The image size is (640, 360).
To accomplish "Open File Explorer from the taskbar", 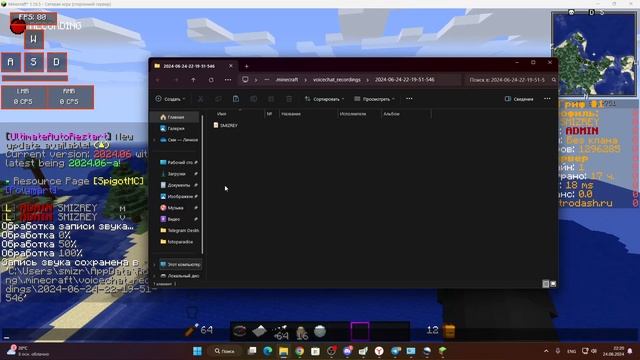I will click(284, 351).
